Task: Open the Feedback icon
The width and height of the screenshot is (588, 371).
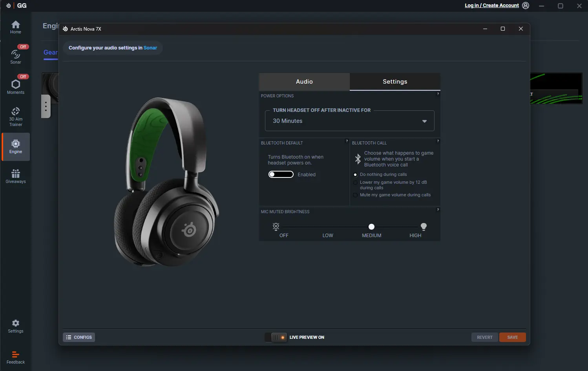Action: coord(16,357)
